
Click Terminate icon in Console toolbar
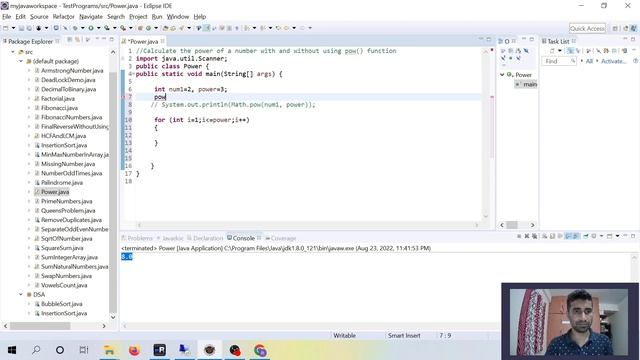[x=519, y=236]
